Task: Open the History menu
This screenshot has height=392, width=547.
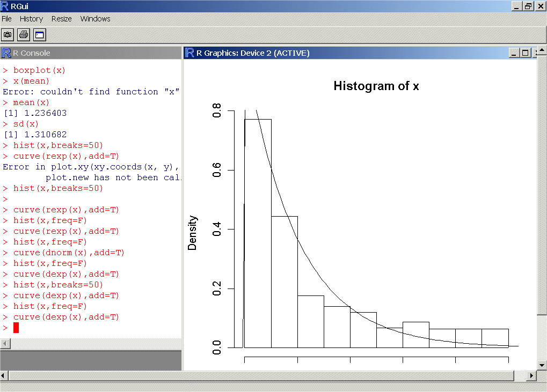Action: 31,19
